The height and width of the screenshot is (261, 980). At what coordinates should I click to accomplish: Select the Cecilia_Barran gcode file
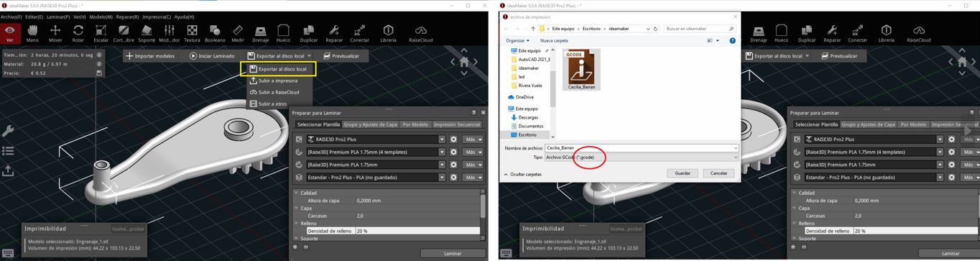(x=581, y=70)
